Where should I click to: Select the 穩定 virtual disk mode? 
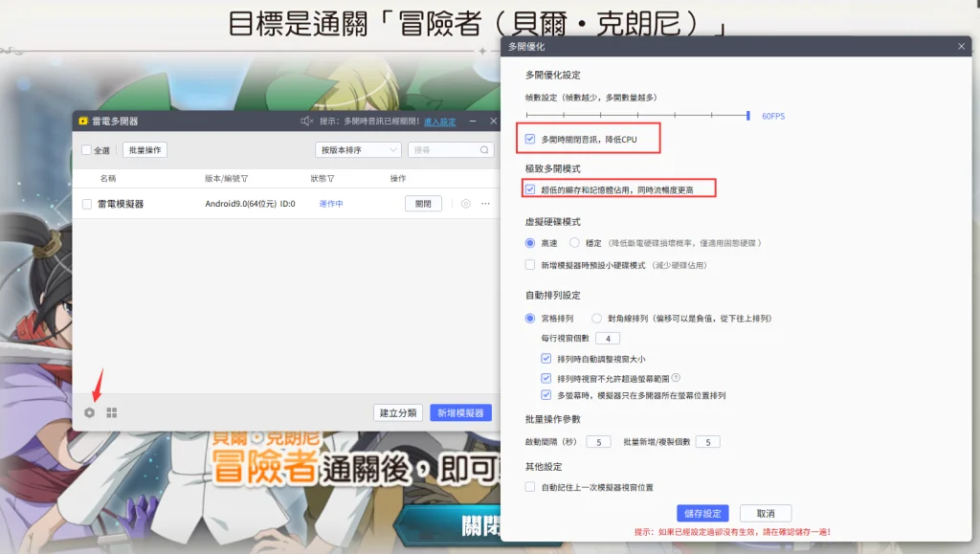(x=574, y=243)
